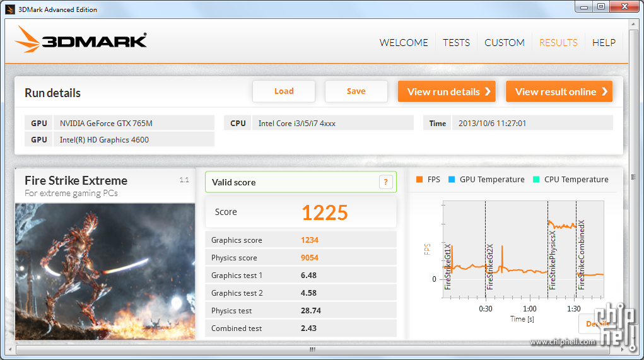The image size is (644, 360).
Task: Open View result online
Action: [x=559, y=91]
